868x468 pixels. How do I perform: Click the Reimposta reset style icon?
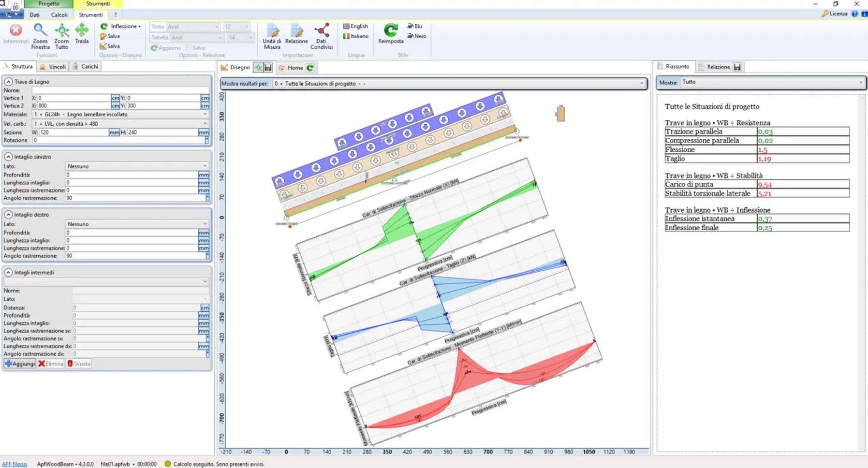coord(391,31)
